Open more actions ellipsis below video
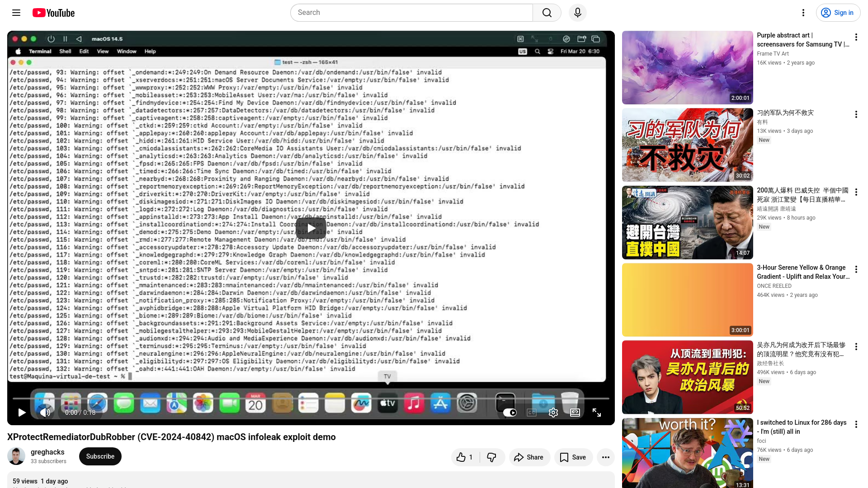868x488 pixels. (606, 457)
